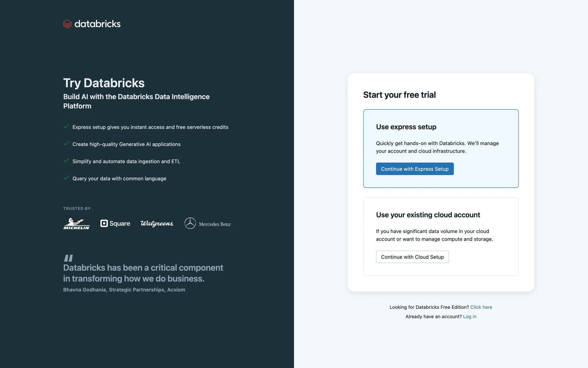Click the Square logo
The width and height of the screenshot is (588, 368).
tap(115, 224)
